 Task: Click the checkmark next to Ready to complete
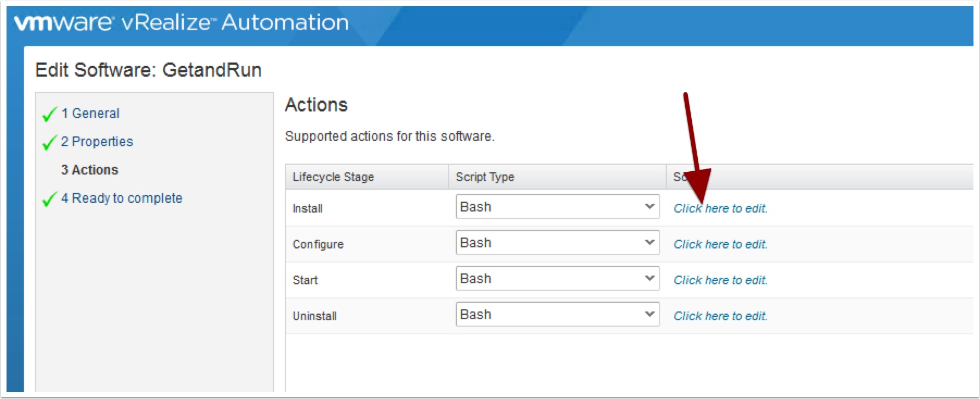pyautogui.click(x=49, y=199)
